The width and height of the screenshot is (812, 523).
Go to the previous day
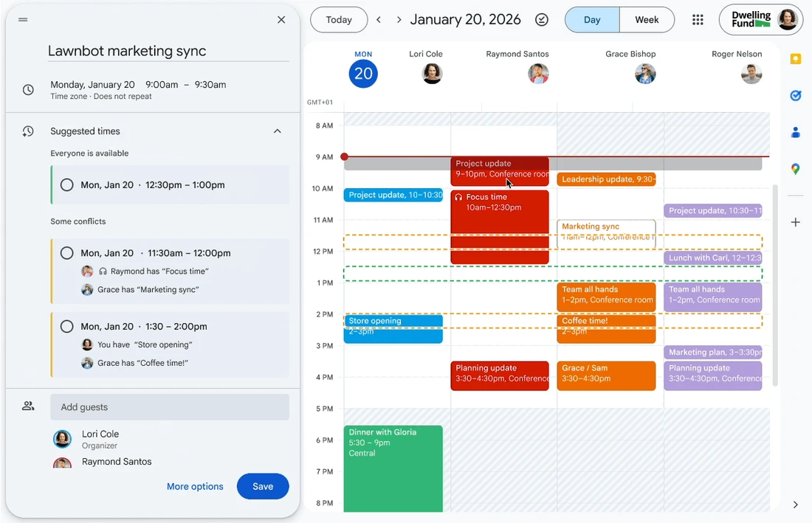[379, 20]
